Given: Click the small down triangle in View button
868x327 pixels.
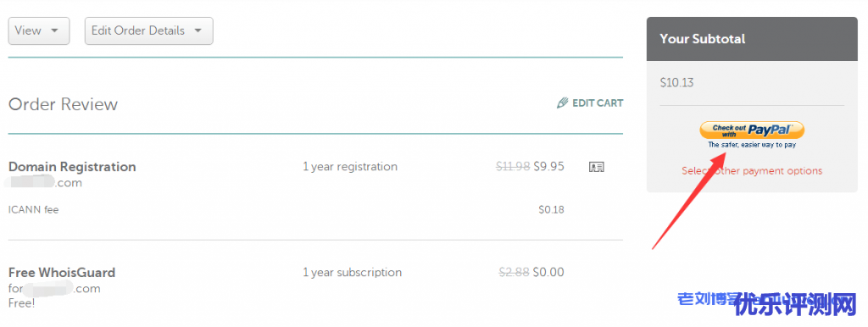Looking at the screenshot, I should 54,31.
